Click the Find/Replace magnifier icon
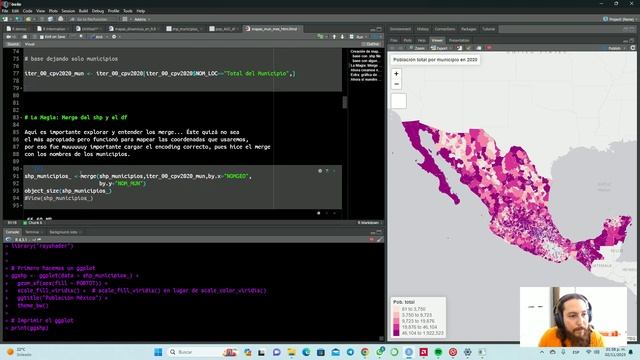This screenshot has height=360, width=640. 81,37
